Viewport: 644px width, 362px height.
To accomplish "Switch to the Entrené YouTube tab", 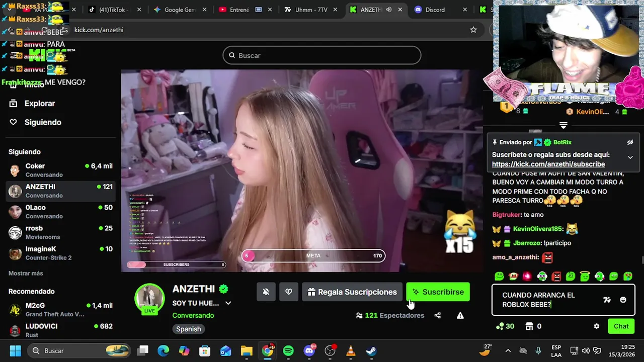I will [x=246, y=10].
